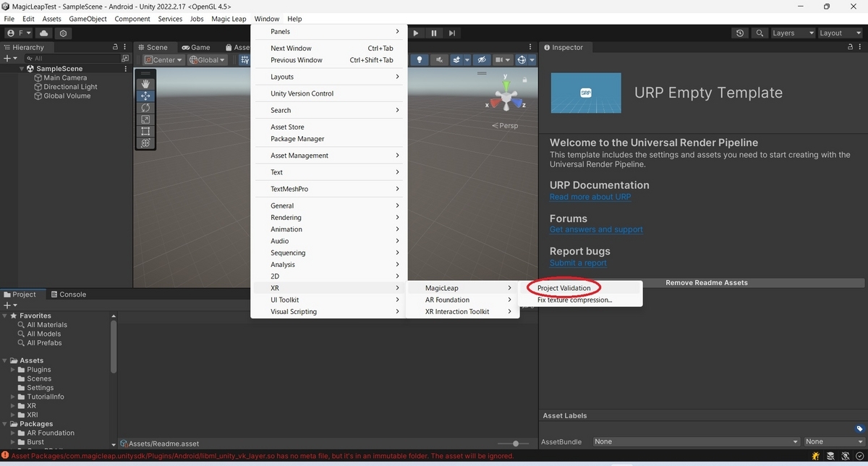Click the Hierarchy add plus button
Viewport: 868px width, 466px height.
click(9, 58)
